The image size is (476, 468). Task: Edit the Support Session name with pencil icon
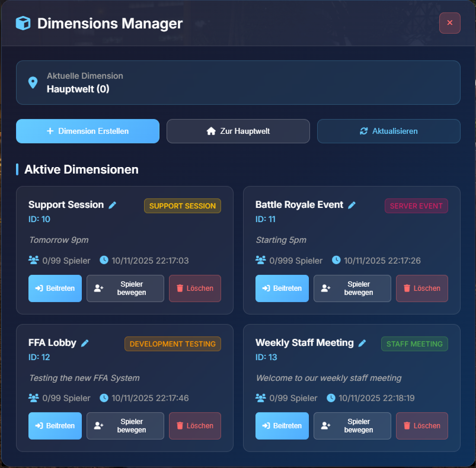[112, 206]
